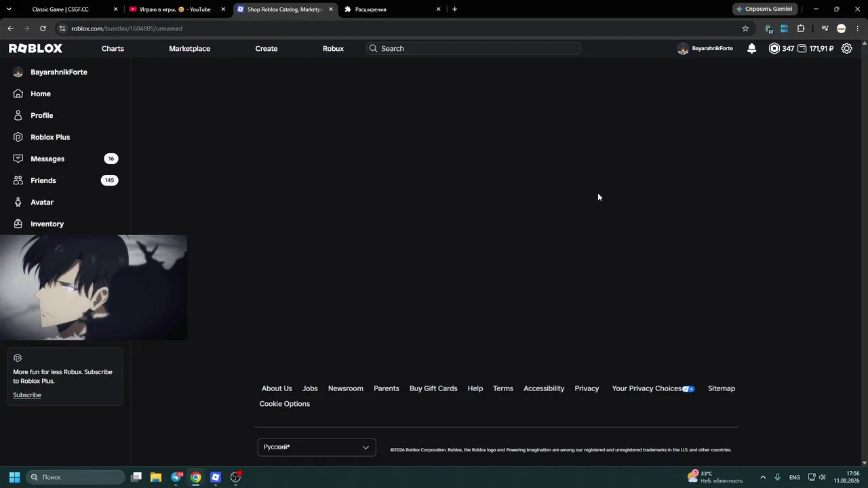The image size is (868, 488).
Task: Click the Roblox Search field
Action: pos(473,49)
